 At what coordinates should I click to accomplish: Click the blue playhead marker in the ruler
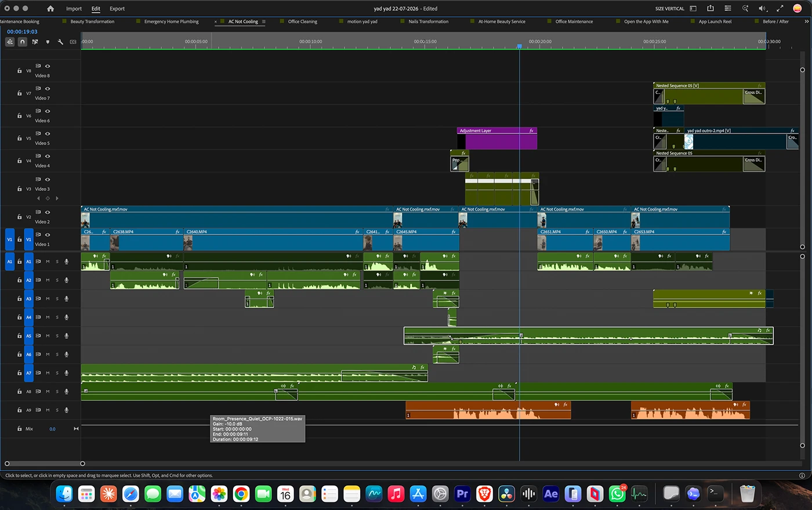tap(519, 46)
